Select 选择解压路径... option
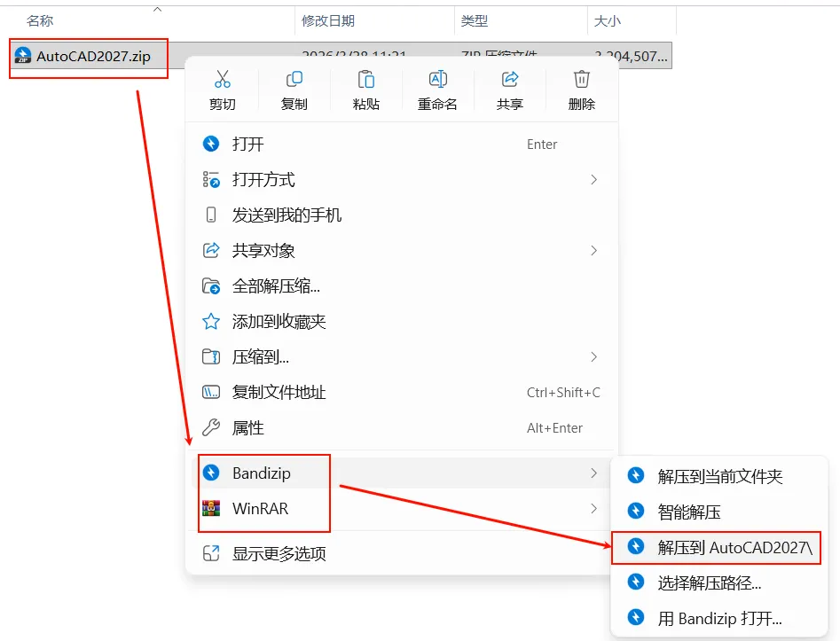This screenshot has width=840, height=641. pyautogui.click(x=718, y=582)
